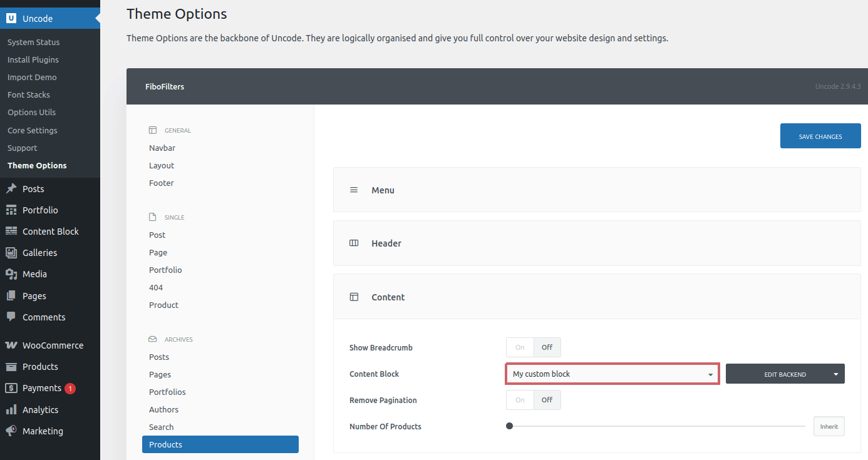This screenshot has height=460, width=868.
Task: Turn Show Breadcrumb On
Action: 520,347
